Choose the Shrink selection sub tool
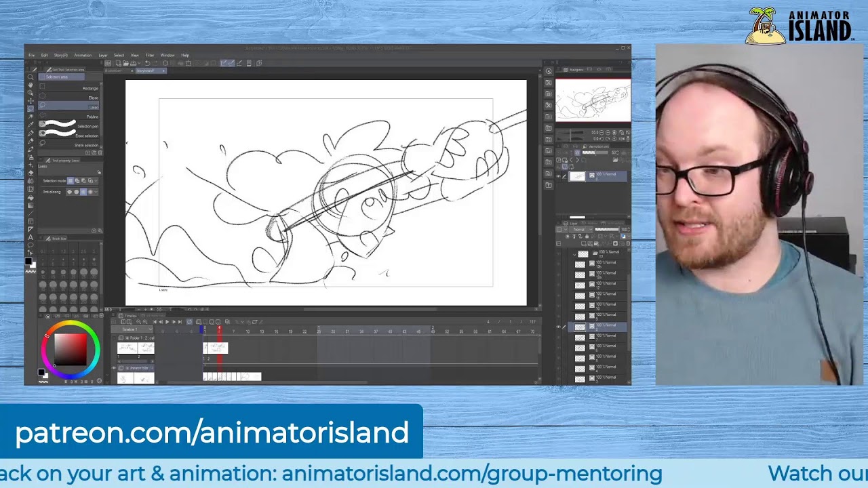The height and width of the screenshot is (488, 868). [x=68, y=145]
